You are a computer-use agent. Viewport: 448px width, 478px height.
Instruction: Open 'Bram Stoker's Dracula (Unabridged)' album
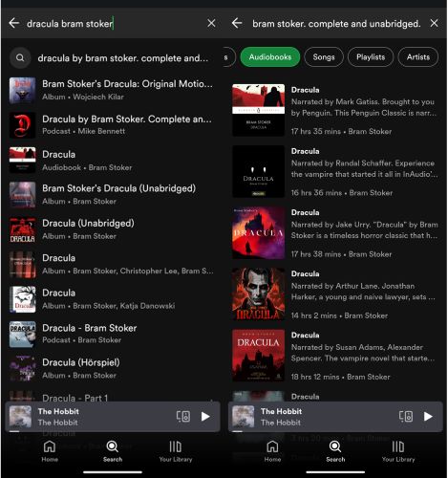pyautogui.click(x=112, y=195)
